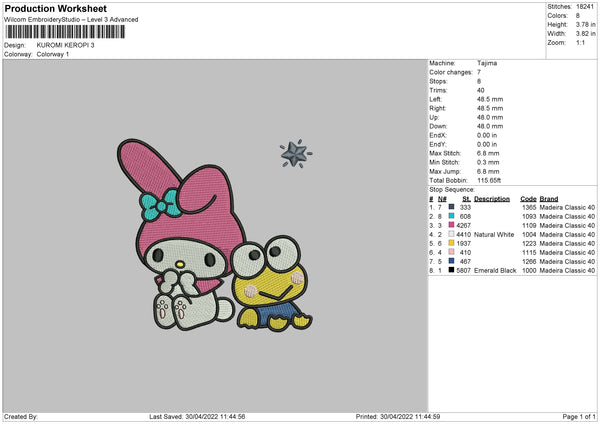This screenshot has width=600, height=424.
Task: Pick the teal swatch for thread code 1093
Action: (x=452, y=216)
